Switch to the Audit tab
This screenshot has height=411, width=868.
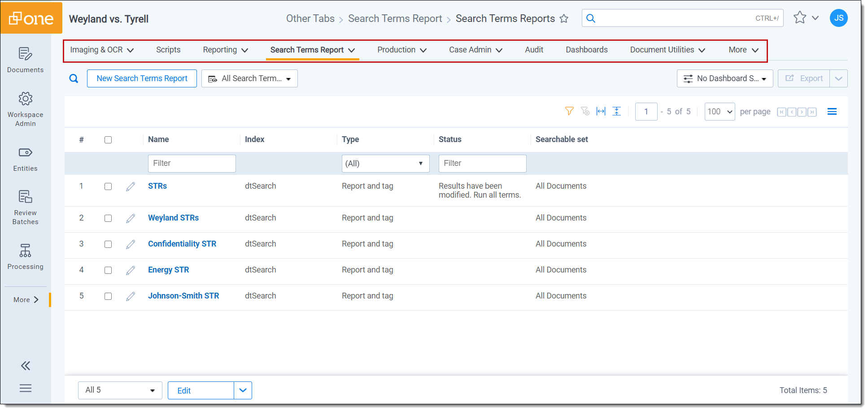click(x=534, y=50)
